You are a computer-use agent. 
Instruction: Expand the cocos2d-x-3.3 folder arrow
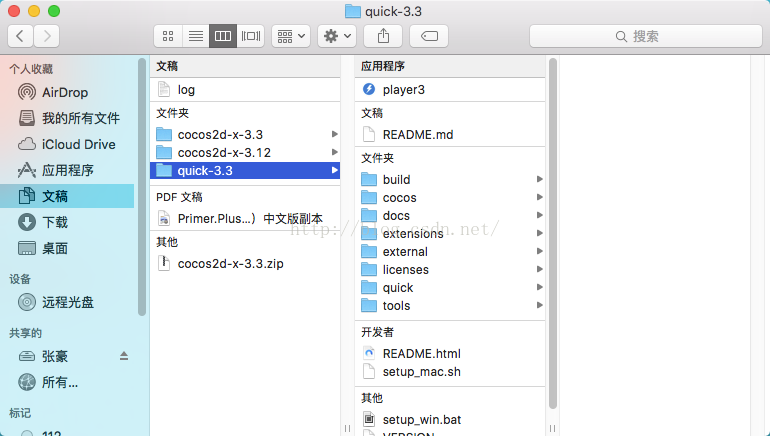334,134
